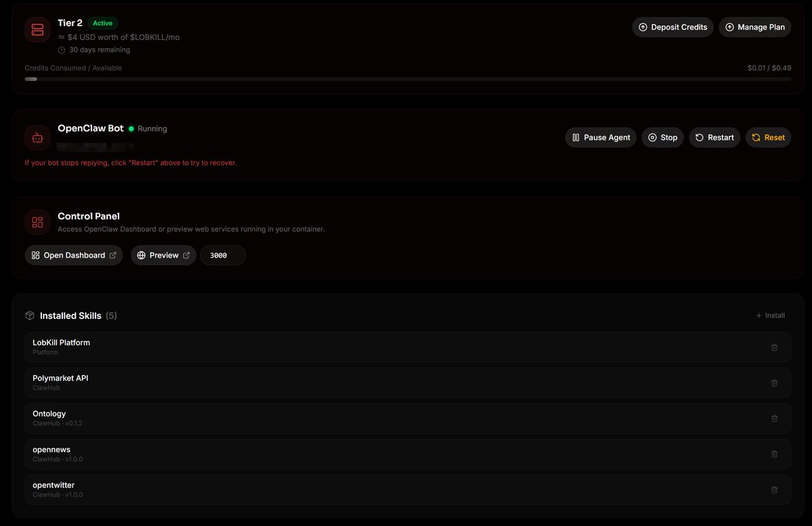812x526 pixels.
Task: Stop the OpenClaw Bot
Action: [662, 137]
